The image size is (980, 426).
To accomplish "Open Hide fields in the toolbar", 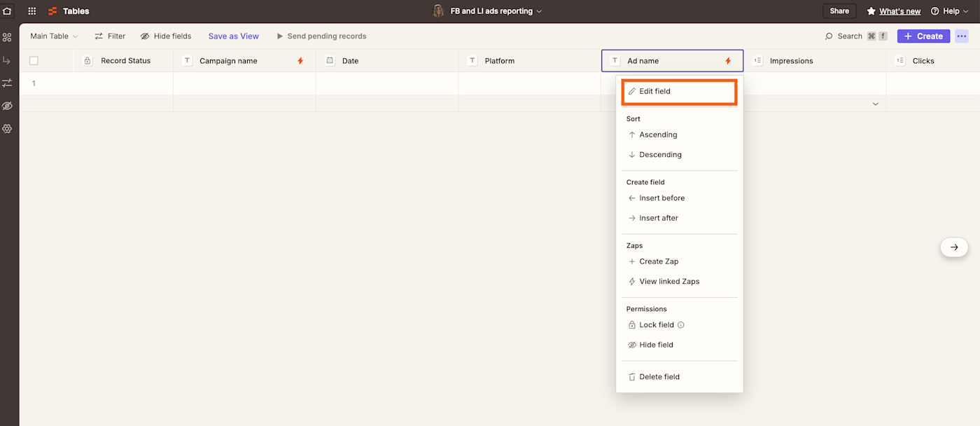I will 166,36.
